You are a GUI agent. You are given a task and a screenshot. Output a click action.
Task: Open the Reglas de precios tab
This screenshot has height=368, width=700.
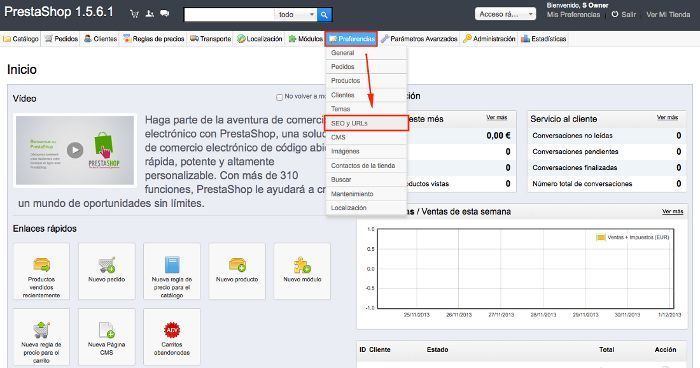point(154,39)
